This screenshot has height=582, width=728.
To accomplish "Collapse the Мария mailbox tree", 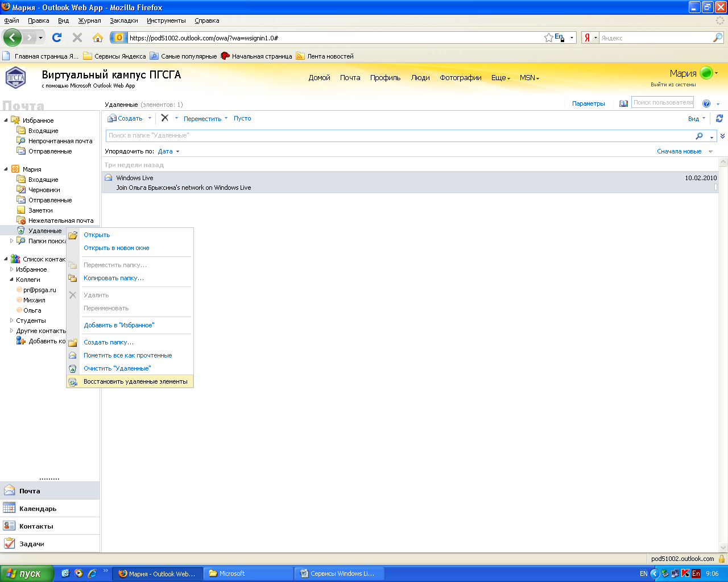I will tap(6, 169).
